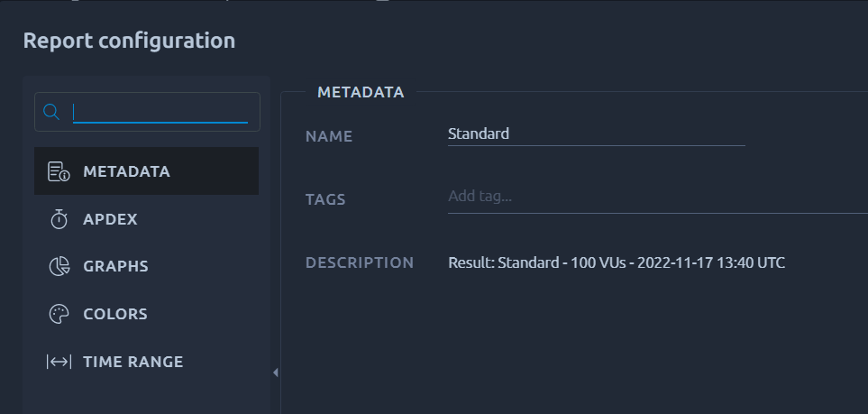Click the Time Range arrows icon
Screen dimensions: 868x414
point(59,362)
